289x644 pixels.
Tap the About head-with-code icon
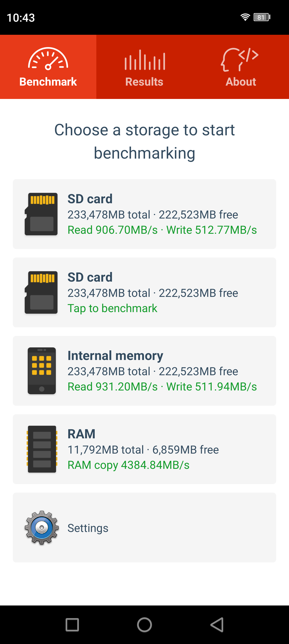coord(240,59)
